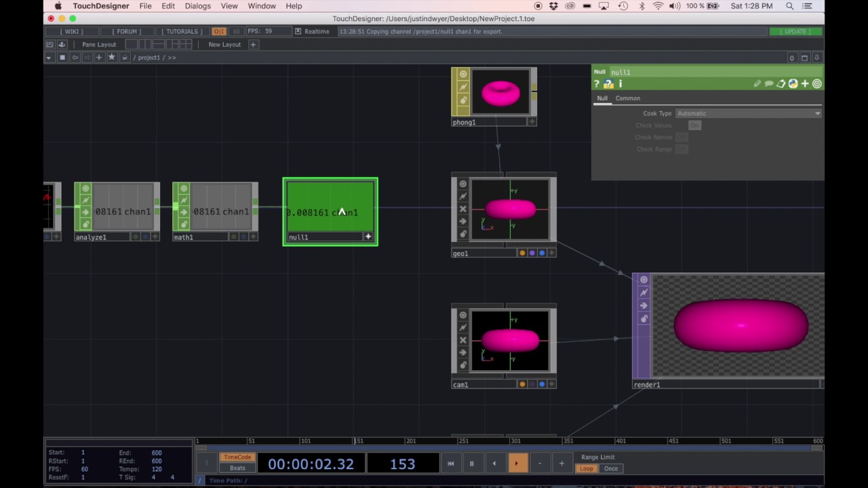Open the FORUM link
This screenshot has height=488, width=868.
point(127,31)
